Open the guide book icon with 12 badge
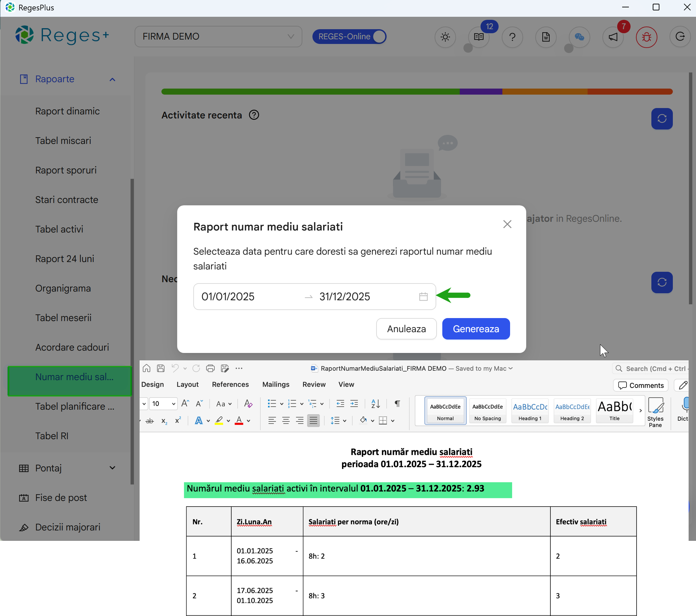Image resolution: width=696 pixels, height=616 pixels. pyautogui.click(x=479, y=37)
